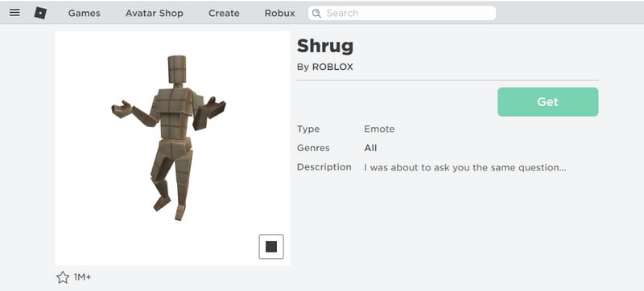Get the Shrug emote
Screen dimensions: 644x291
[548, 101]
